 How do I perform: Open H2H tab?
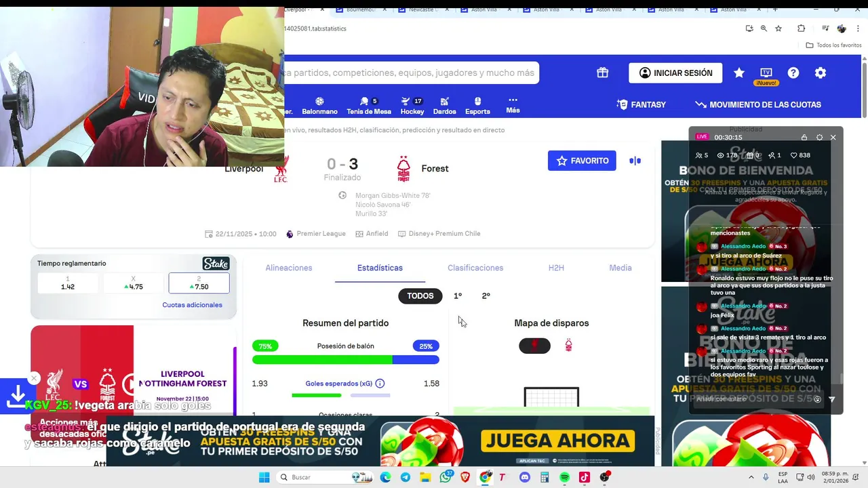556,268
